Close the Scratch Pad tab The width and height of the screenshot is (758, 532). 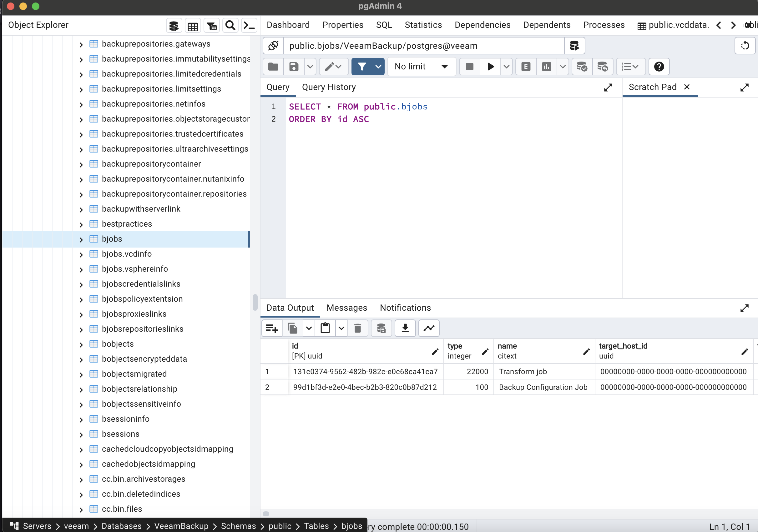[687, 87]
